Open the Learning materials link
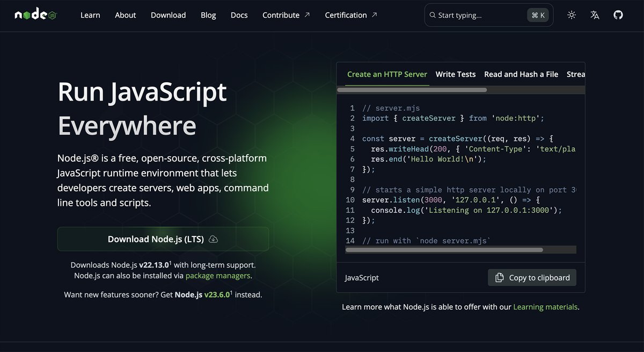The image size is (644, 352). click(x=545, y=307)
